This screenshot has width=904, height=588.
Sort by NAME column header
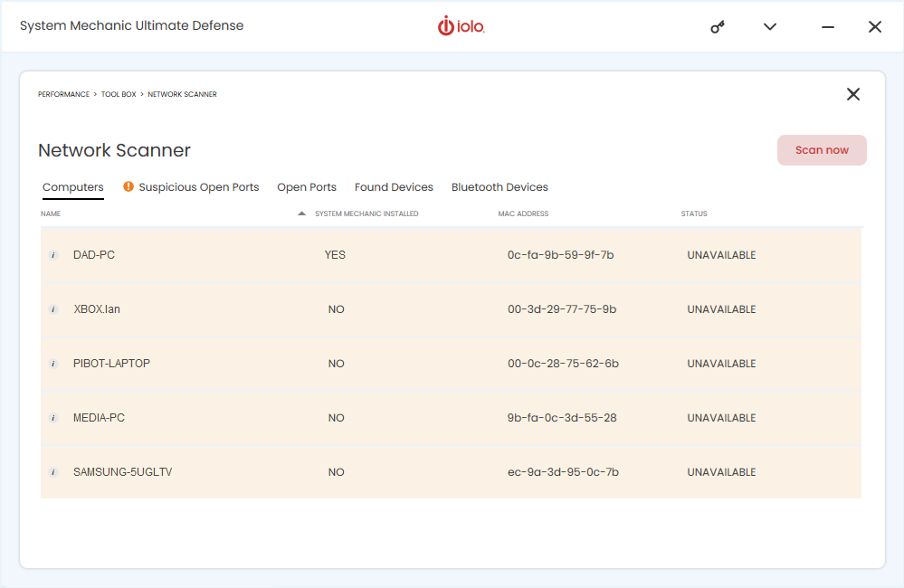[x=51, y=213]
